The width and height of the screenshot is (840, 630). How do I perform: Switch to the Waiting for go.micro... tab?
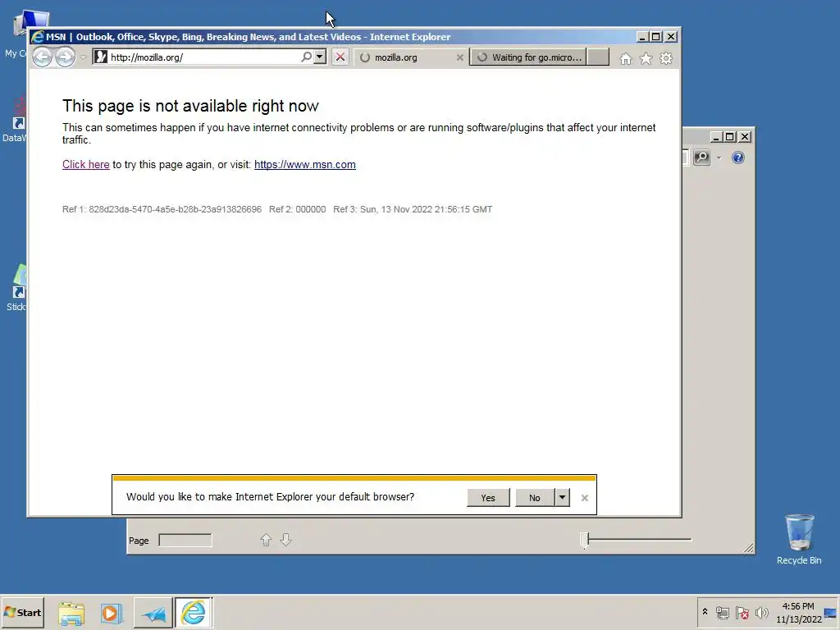coord(528,57)
